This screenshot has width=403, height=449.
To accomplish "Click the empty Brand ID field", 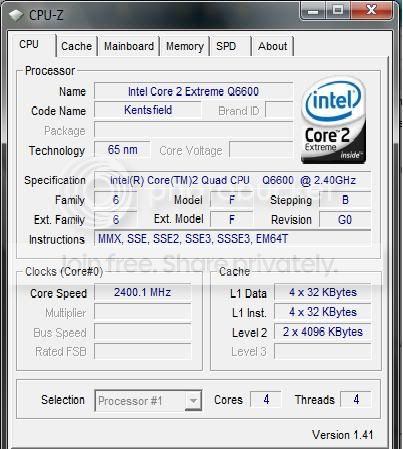I will pyautogui.click(x=279, y=110).
